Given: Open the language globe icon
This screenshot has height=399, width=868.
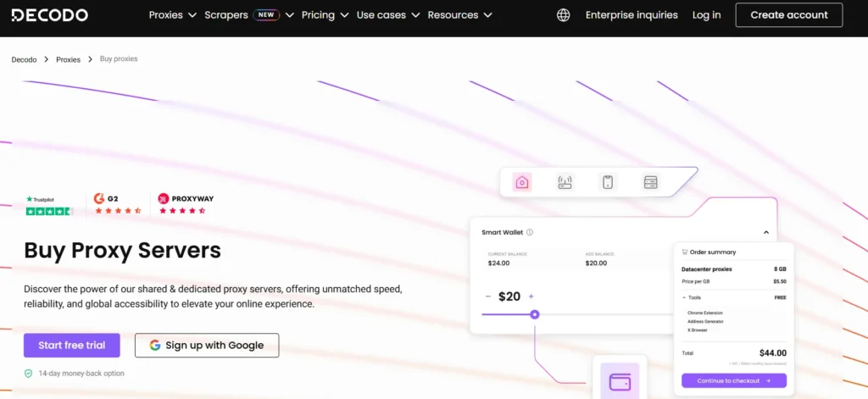Looking at the screenshot, I should click(563, 15).
